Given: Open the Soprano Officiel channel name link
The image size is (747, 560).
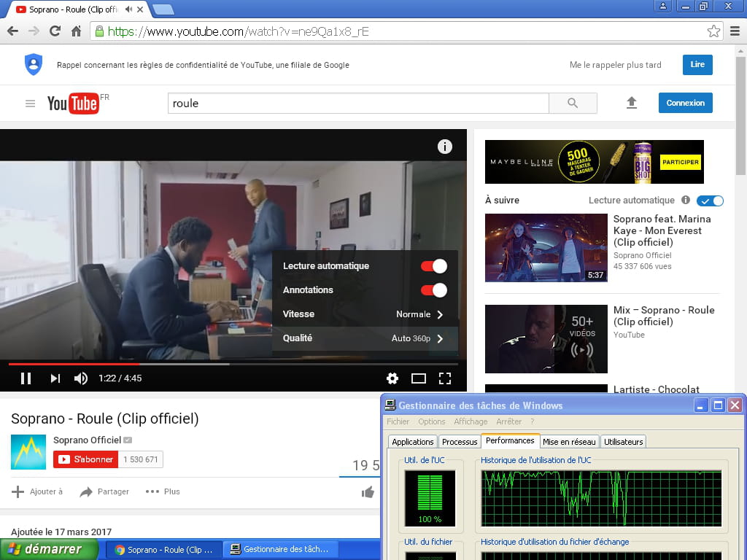Looking at the screenshot, I should point(87,440).
